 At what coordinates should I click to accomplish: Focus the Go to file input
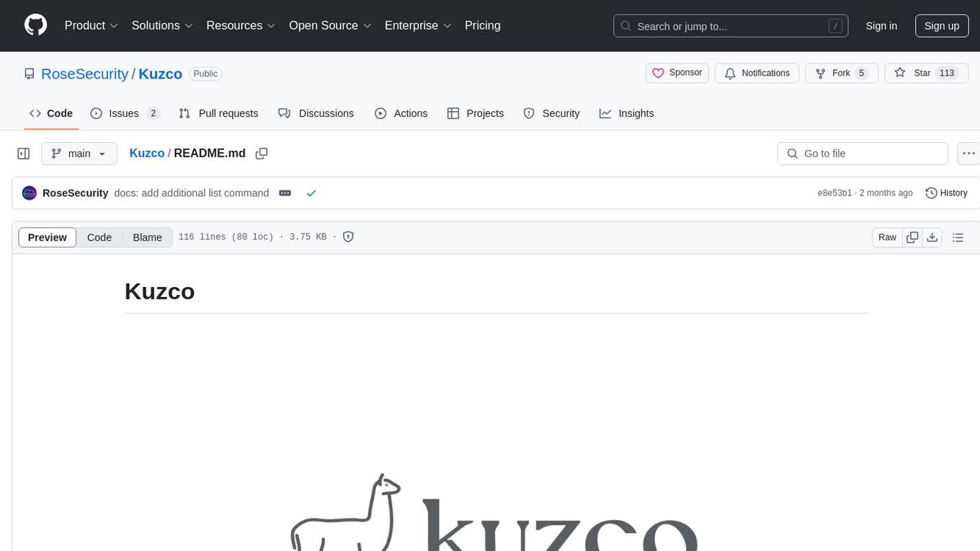coord(863,154)
